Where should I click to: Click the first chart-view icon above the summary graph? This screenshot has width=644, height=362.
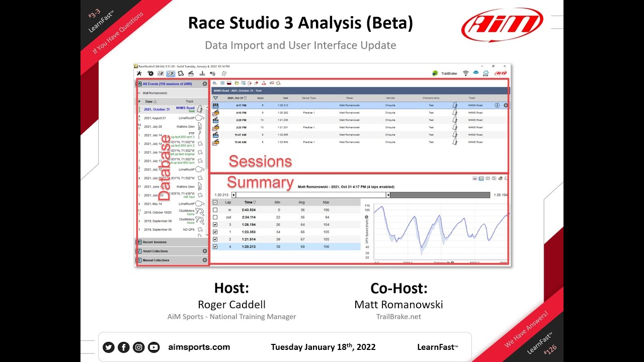point(475,178)
